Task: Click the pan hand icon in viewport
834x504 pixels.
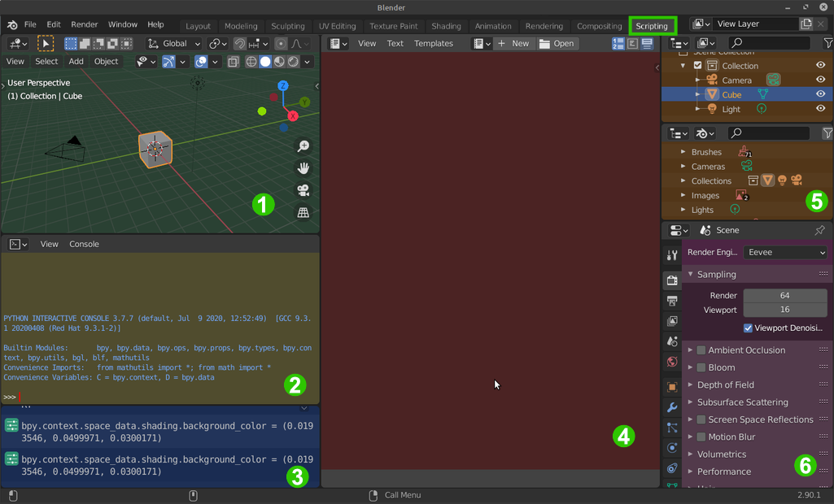Action: coord(303,168)
